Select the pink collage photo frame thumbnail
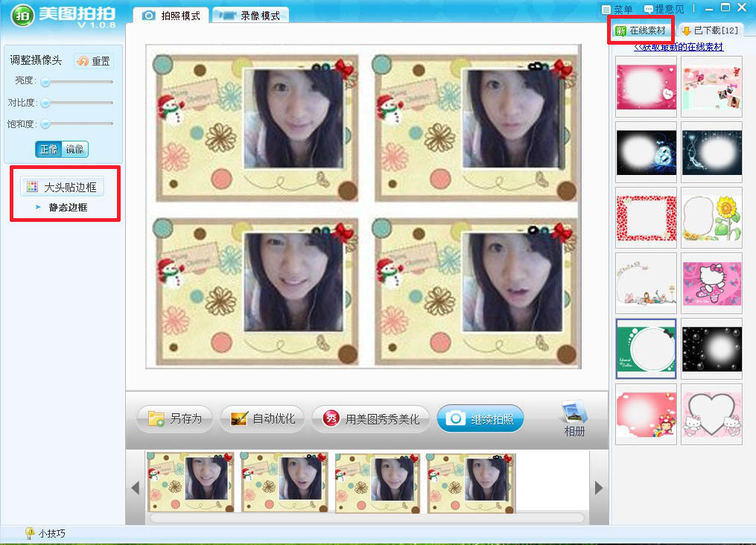The image size is (756, 545). pos(711,86)
